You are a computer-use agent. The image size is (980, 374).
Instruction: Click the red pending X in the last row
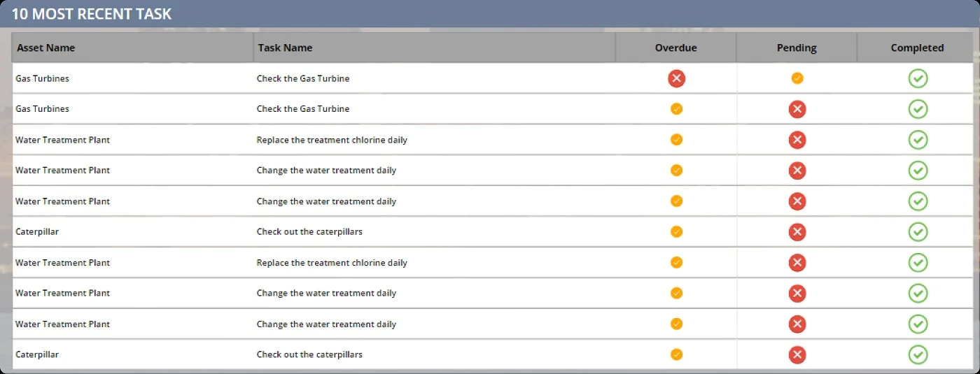[797, 354]
